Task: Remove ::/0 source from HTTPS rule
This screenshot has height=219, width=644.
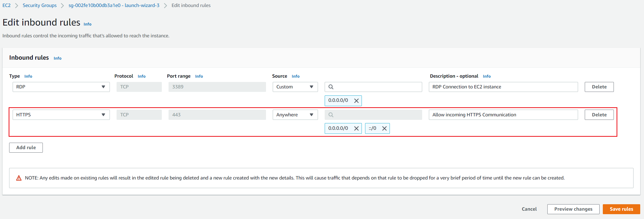Action: (x=384, y=128)
